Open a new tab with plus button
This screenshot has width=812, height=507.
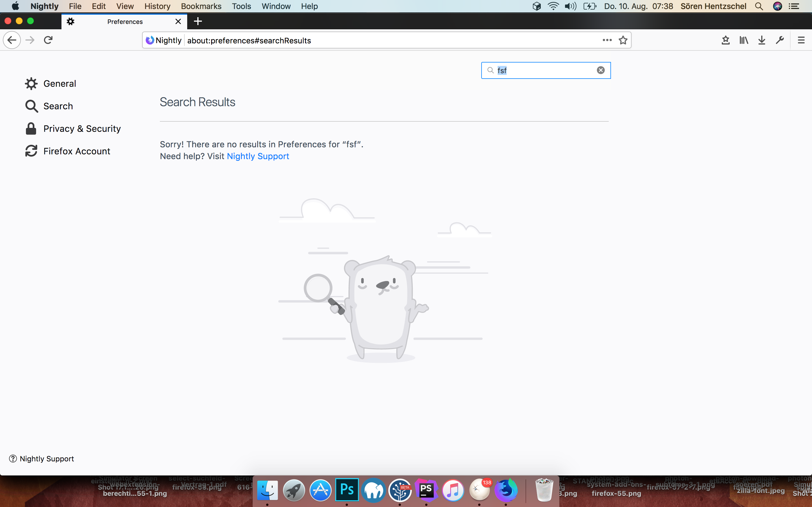pyautogui.click(x=198, y=21)
